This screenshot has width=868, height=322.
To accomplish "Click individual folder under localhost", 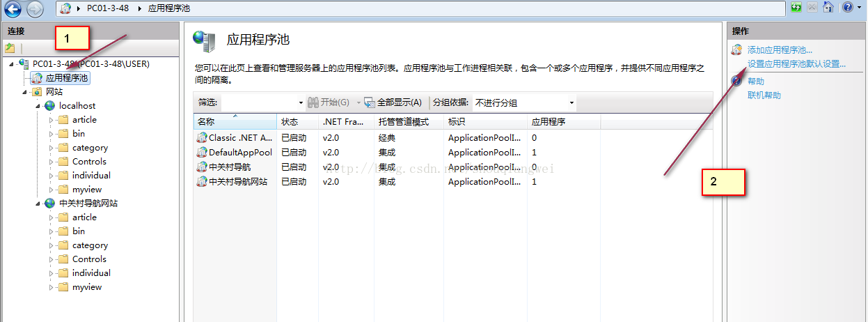I will (91, 176).
